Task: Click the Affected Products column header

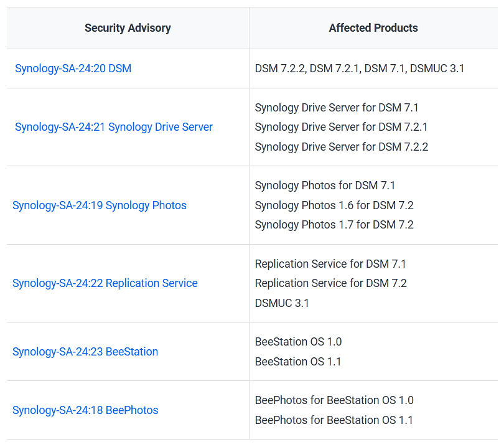Action: click(x=373, y=28)
